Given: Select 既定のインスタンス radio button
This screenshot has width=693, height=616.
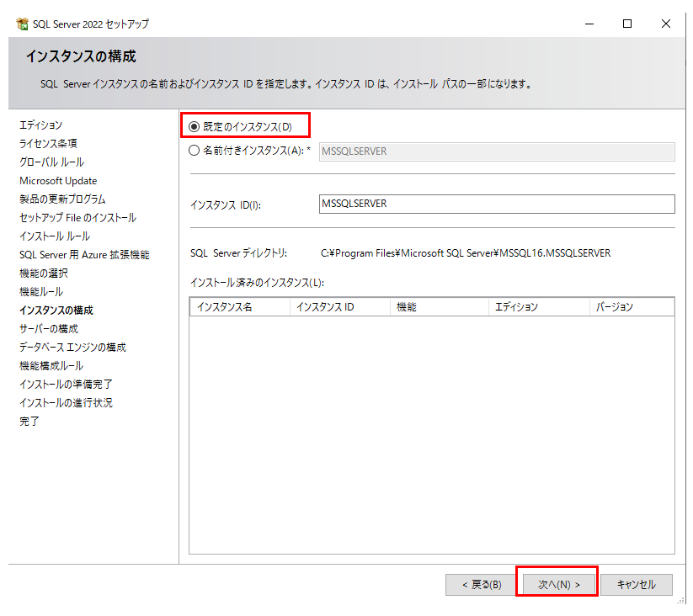Looking at the screenshot, I should [195, 126].
